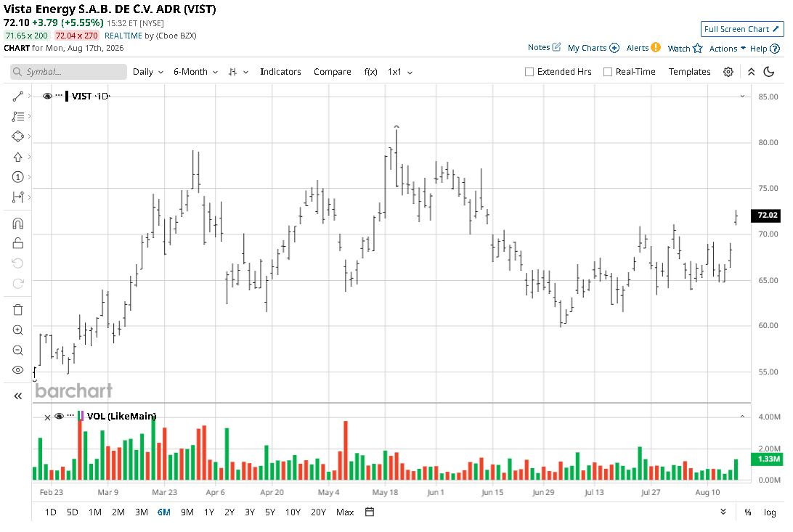793x532 pixels.
Task: Open chart settings gear icon
Action: [728, 72]
